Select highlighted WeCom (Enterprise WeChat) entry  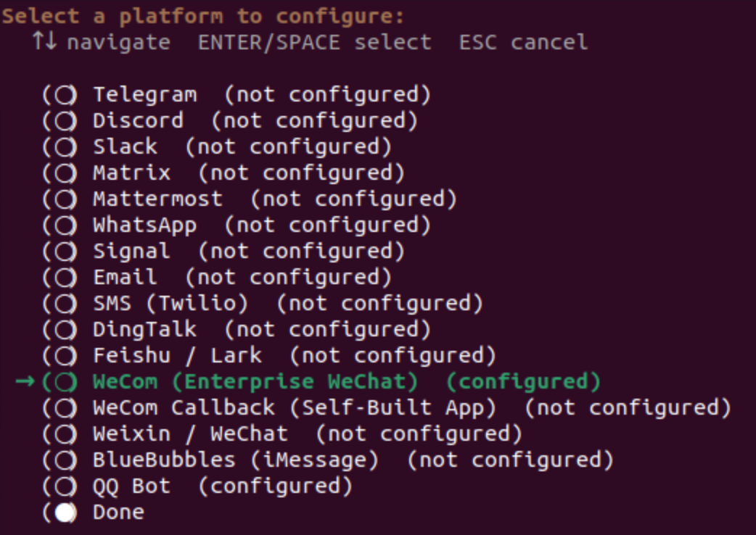255,382
